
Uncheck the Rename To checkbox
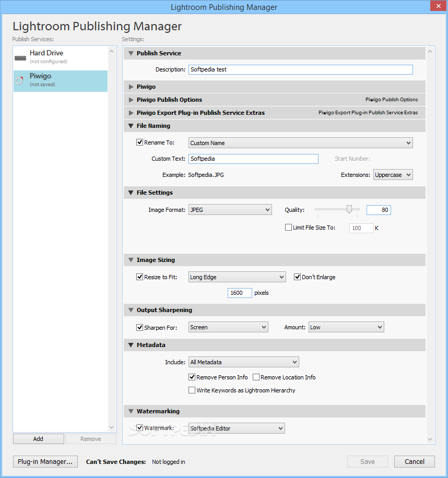[140, 142]
